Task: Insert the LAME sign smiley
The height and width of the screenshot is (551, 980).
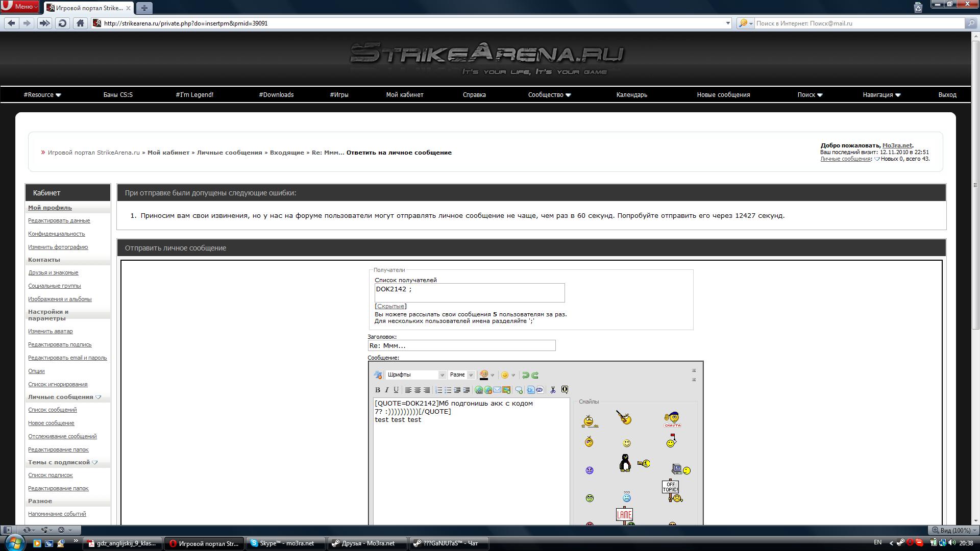Action: [624, 516]
